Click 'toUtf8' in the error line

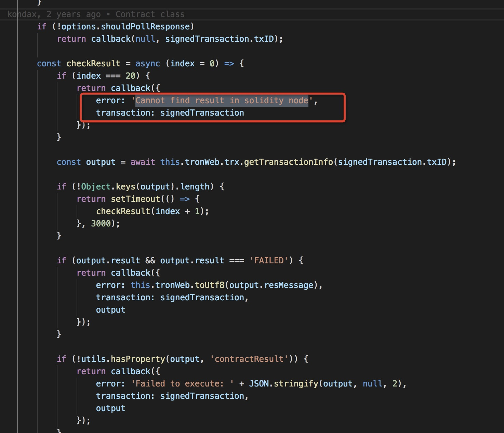(x=209, y=285)
